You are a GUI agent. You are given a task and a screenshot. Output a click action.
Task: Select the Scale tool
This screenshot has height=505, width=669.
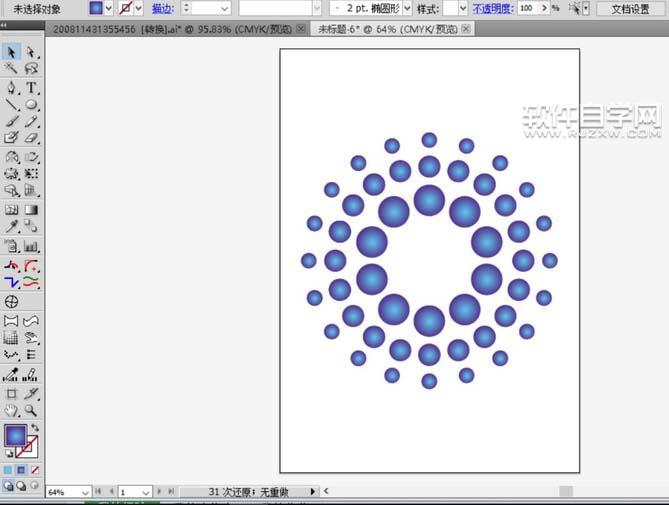pos(31,157)
